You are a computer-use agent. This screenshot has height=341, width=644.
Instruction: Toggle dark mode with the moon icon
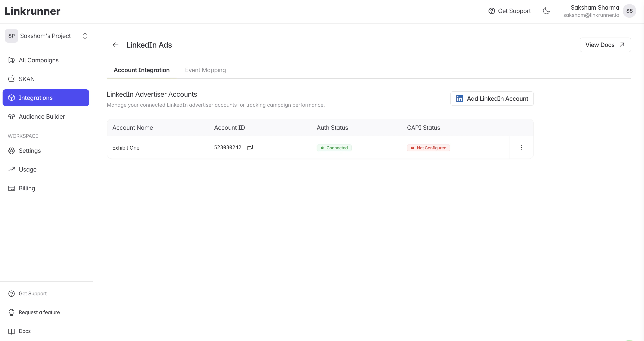[x=546, y=11]
